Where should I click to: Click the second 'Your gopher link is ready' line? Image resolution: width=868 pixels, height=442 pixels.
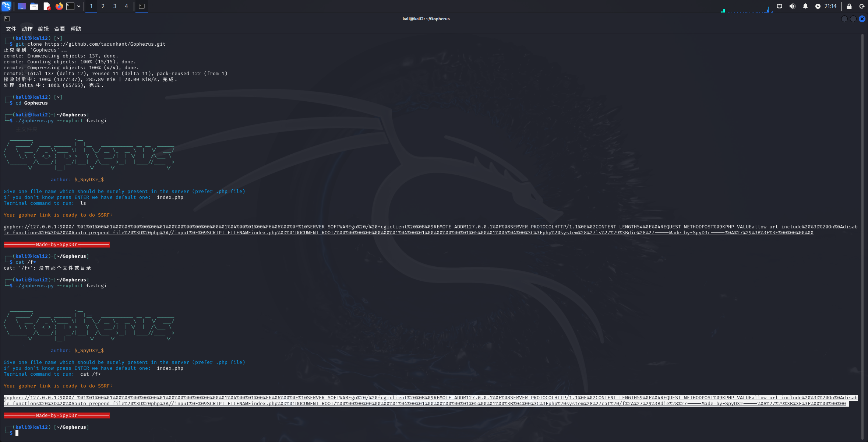point(58,386)
